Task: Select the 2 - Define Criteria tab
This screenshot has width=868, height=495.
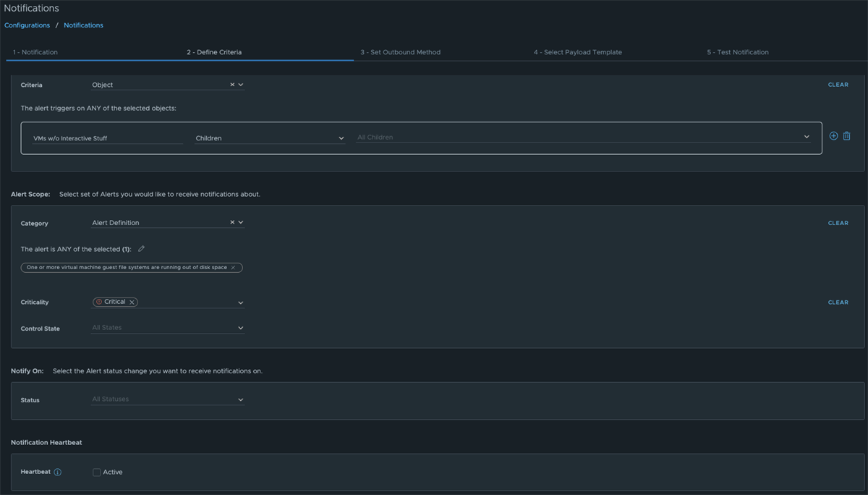Action: (214, 52)
